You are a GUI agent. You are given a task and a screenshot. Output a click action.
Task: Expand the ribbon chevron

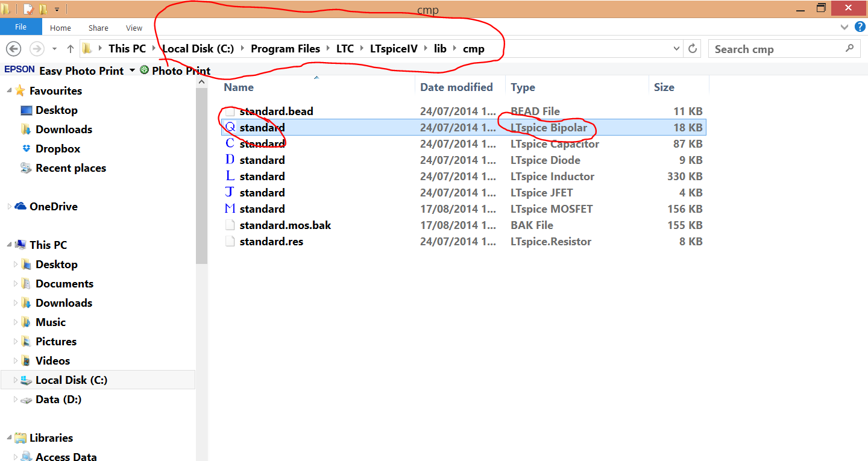[x=844, y=27]
